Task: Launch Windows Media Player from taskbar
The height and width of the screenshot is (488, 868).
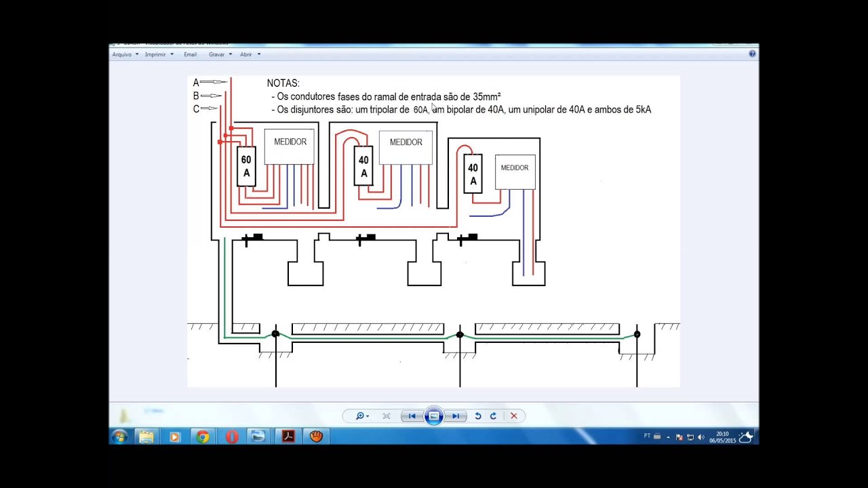Action: [x=174, y=436]
